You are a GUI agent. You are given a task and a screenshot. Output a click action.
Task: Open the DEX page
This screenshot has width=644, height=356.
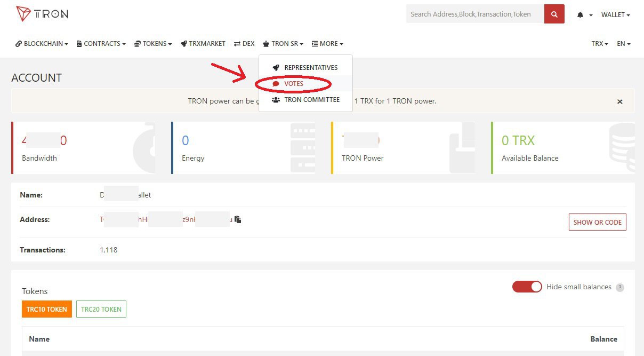coord(244,44)
